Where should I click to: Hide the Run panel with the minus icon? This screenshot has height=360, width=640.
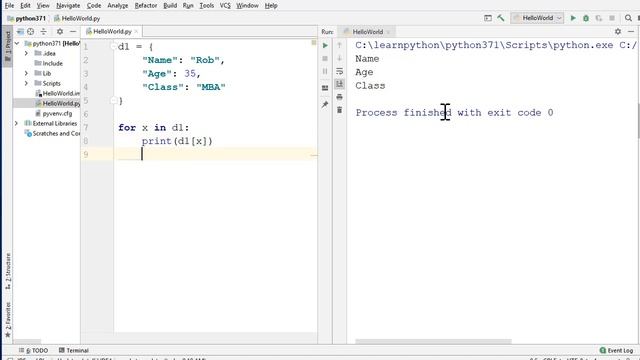[x=631, y=31]
